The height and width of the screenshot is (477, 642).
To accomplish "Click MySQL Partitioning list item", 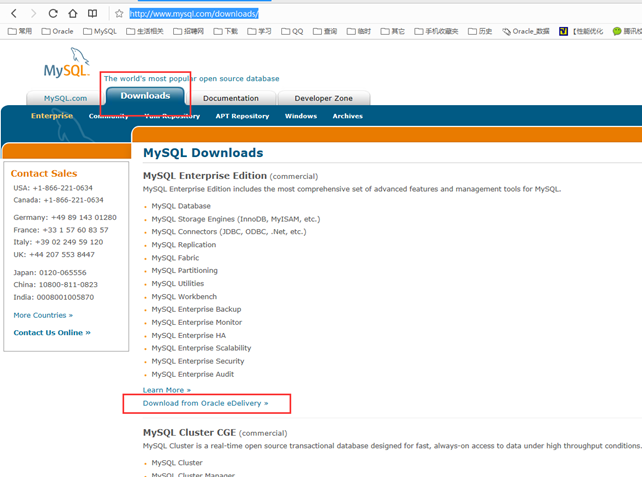I will click(185, 271).
